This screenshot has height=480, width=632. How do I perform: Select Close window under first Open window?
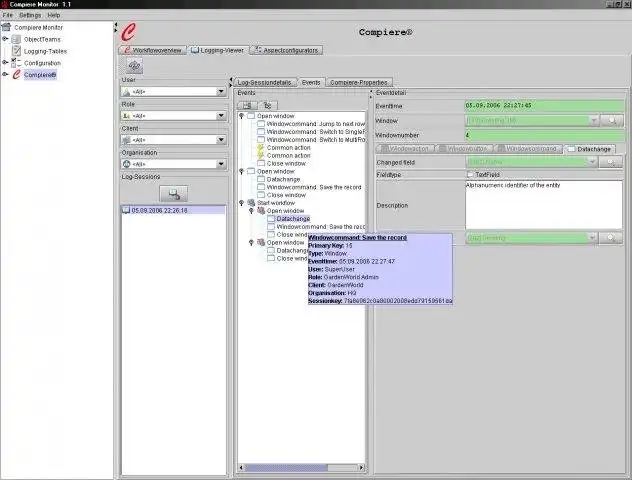click(x=286, y=164)
